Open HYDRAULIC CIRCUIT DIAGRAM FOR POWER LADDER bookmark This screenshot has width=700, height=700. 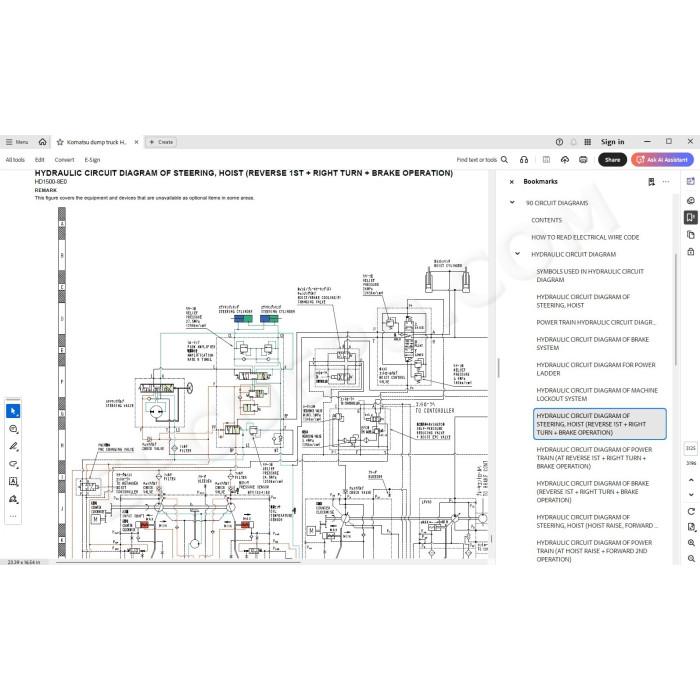[x=596, y=369]
